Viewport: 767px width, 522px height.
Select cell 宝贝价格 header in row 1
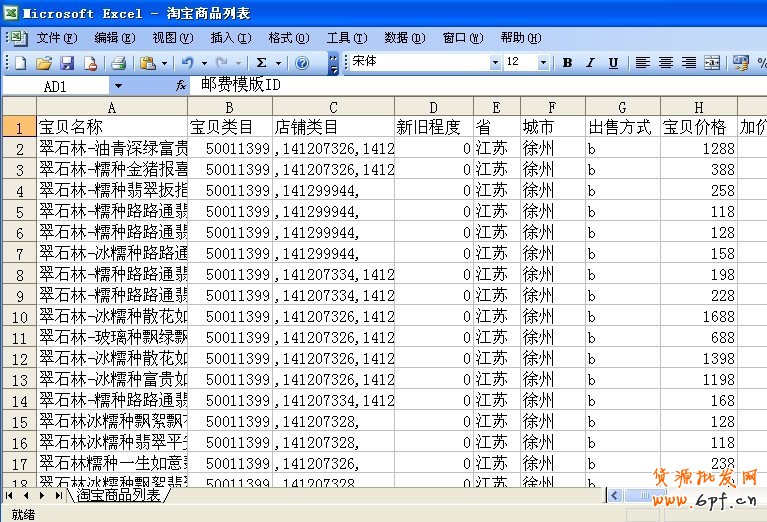coord(698,128)
